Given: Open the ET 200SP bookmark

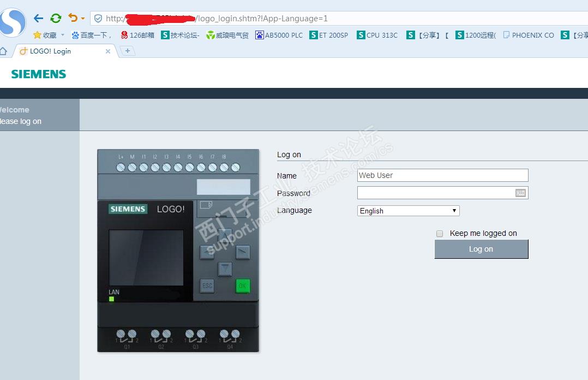Looking at the screenshot, I should point(329,35).
